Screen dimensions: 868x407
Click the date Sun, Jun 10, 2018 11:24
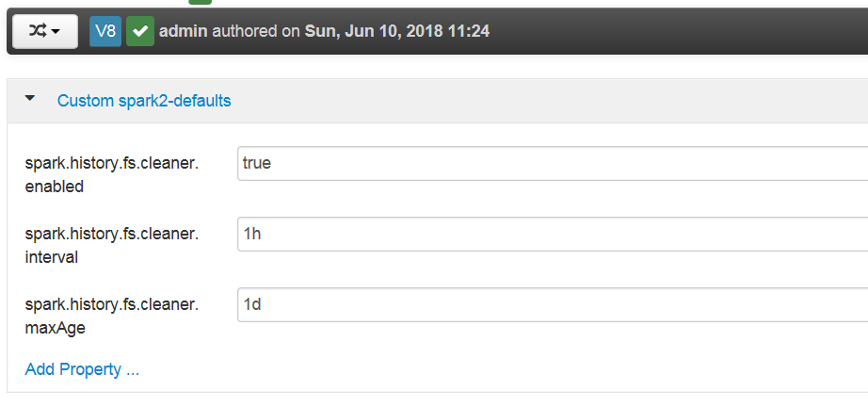click(396, 31)
